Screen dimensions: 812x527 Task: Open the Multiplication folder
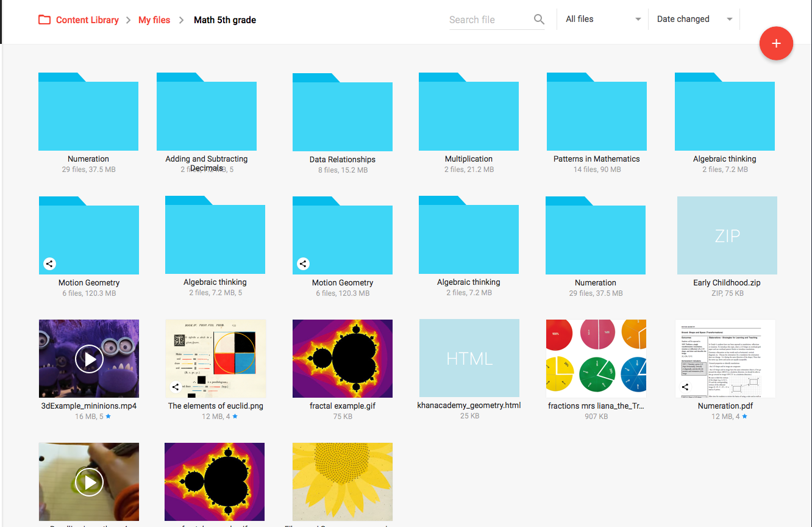tap(469, 112)
